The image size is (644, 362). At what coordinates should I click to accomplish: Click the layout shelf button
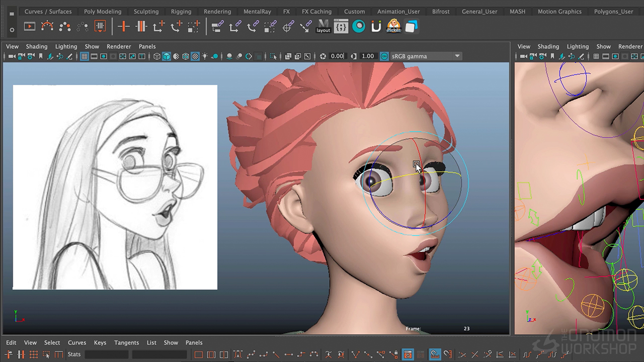[x=323, y=27]
